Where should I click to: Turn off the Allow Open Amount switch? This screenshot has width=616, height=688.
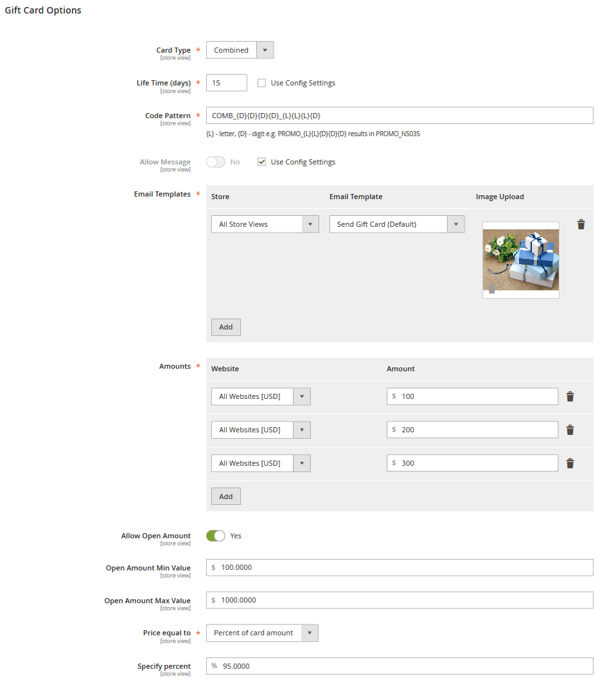pos(215,536)
